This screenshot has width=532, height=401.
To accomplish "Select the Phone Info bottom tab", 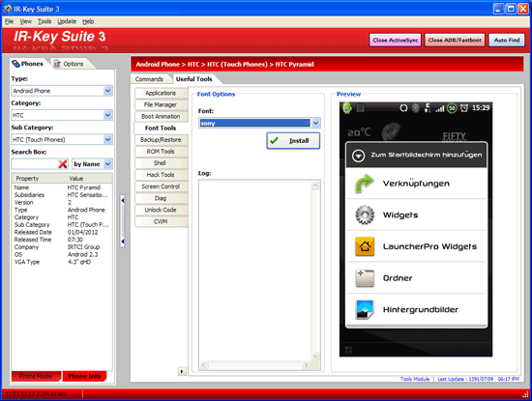I will click(x=84, y=376).
